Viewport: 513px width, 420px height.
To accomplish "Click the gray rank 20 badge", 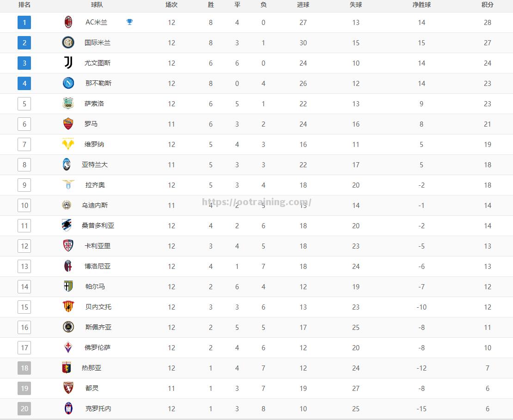I will (x=24, y=408).
